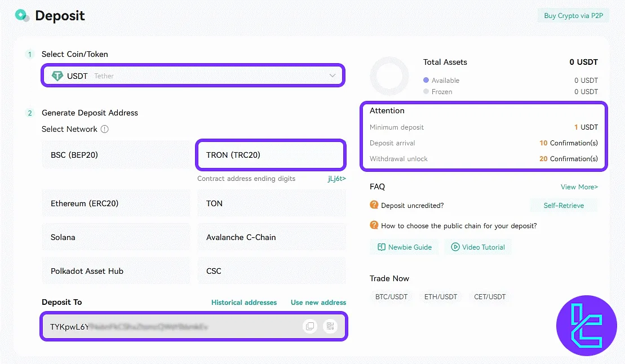Select Polkadot Asset Hub network
This screenshot has height=364, width=625.
point(116,271)
